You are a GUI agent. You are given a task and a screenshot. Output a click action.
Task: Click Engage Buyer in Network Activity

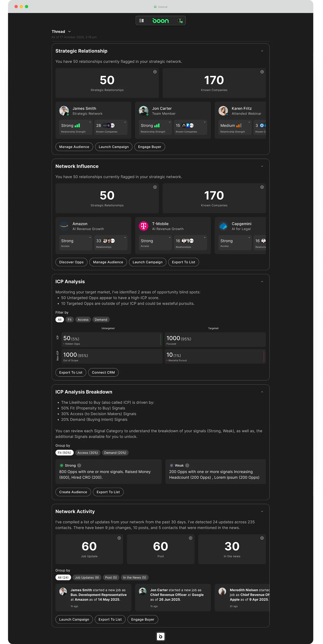pos(143,619)
